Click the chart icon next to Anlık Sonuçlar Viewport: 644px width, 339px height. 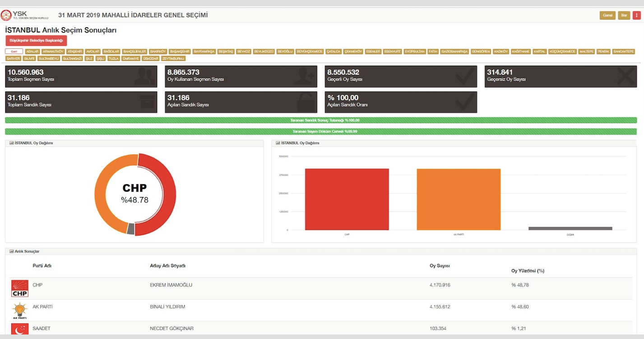[x=11, y=251]
